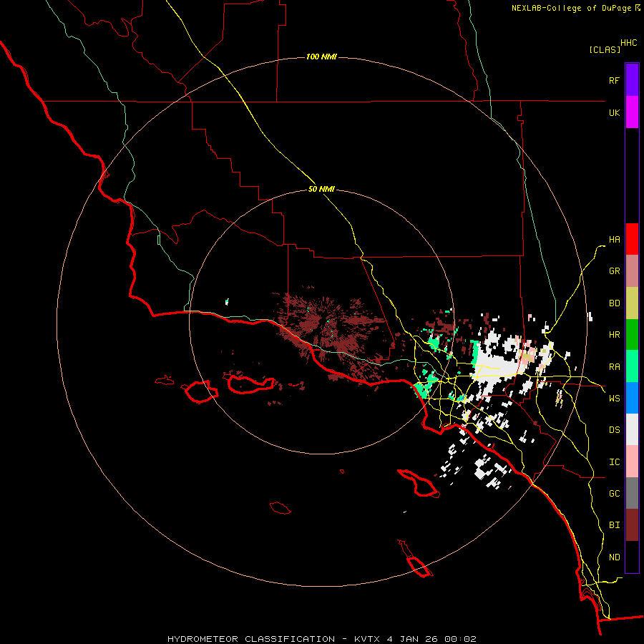Pick the dark green HR legend swatch
The height and width of the screenshot is (644, 644).
point(632,335)
